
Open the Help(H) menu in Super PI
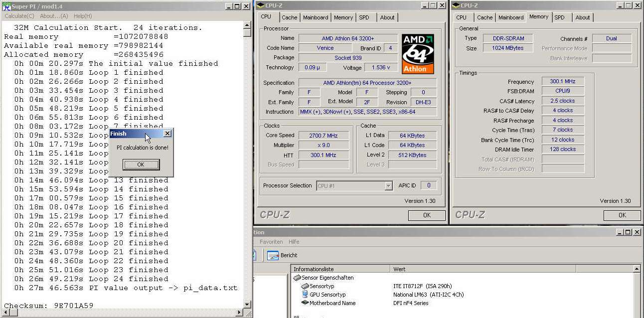[x=83, y=16]
